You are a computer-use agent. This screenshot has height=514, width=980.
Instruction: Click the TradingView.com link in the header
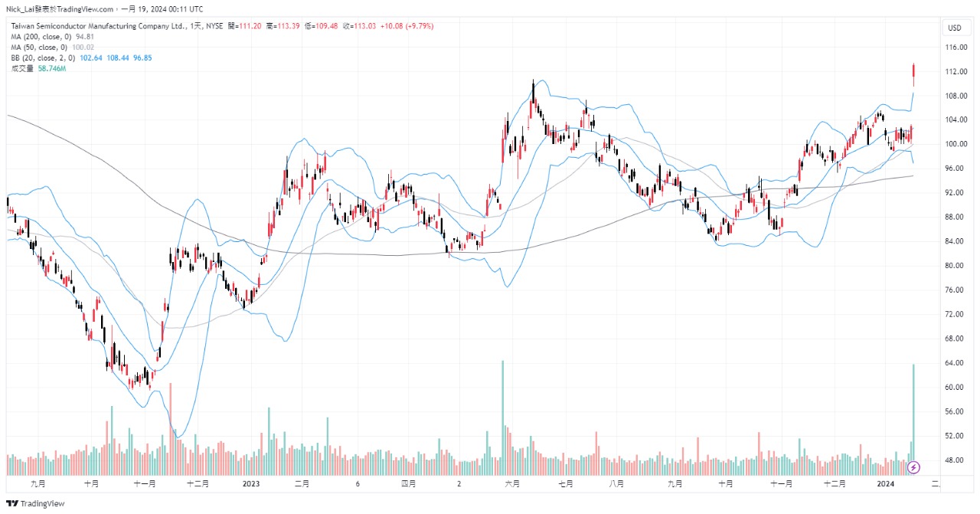coord(84,8)
